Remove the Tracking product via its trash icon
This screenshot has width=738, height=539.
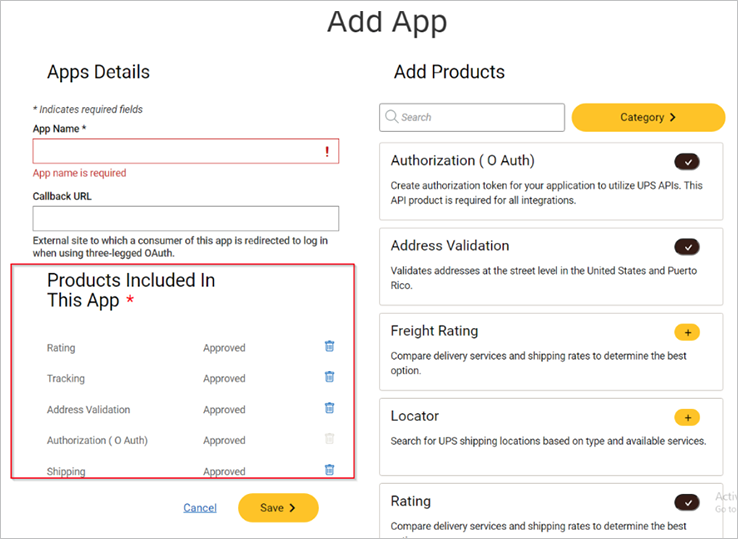pos(329,377)
